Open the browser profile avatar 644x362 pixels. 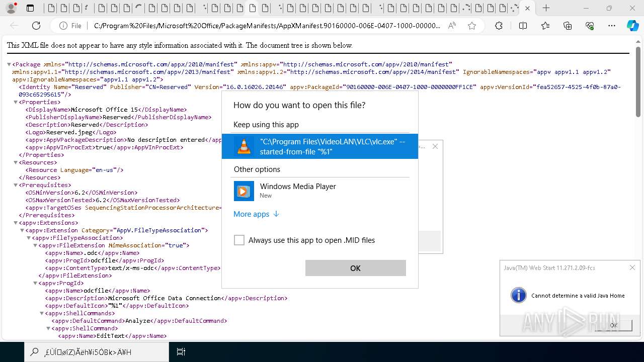pos(11,8)
